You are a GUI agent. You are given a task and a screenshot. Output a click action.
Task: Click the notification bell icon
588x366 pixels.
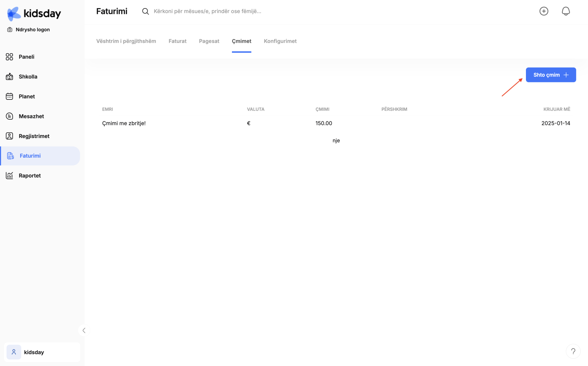coord(565,11)
